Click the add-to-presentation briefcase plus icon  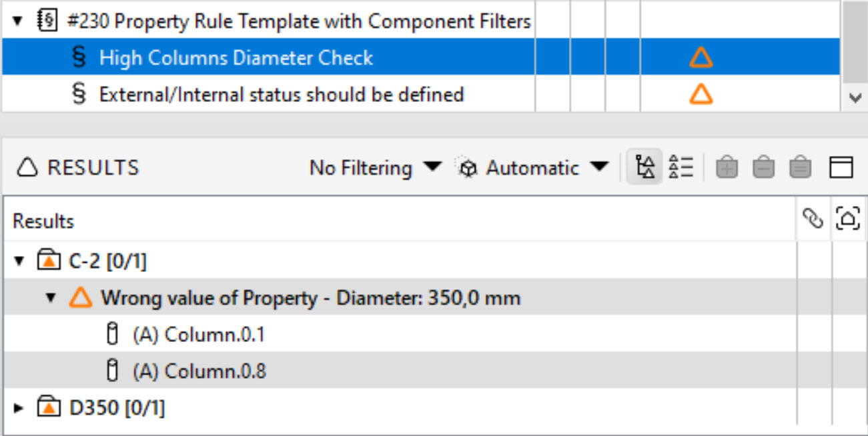coord(727,167)
